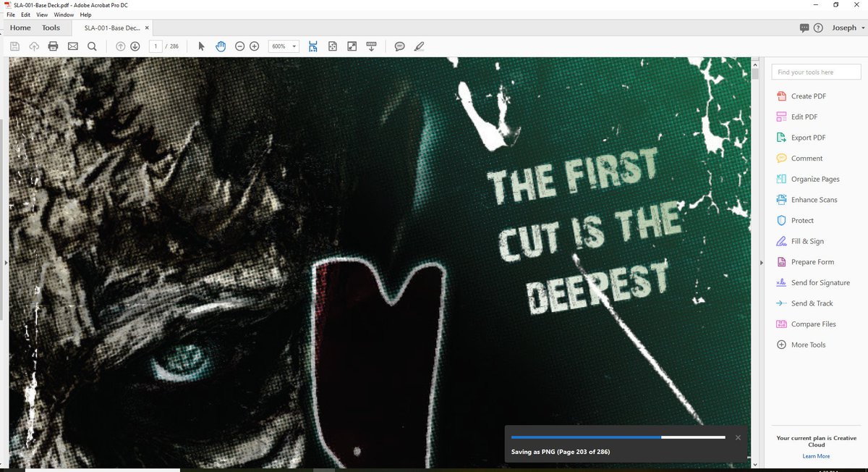Zoom in with the plus icon
Image resolution: width=868 pixels, height=472 pixels.
coord(254,46)
